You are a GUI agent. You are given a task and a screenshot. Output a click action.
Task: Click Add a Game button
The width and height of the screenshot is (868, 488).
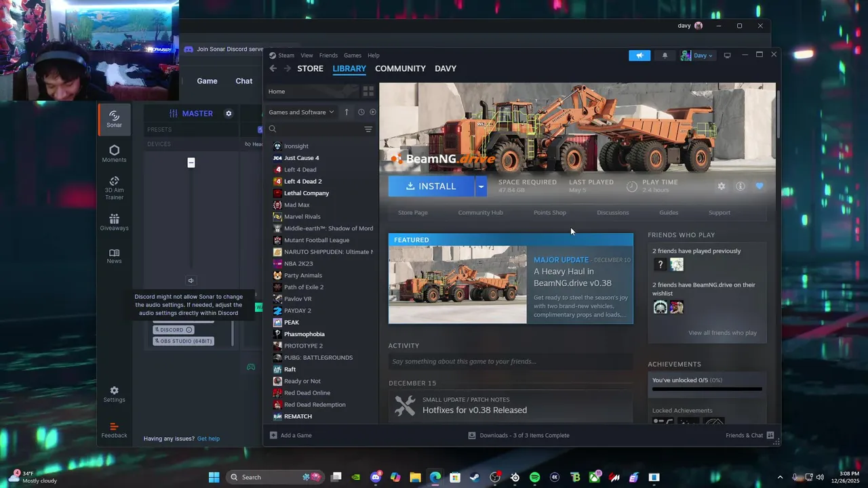(x=291, y=435)
